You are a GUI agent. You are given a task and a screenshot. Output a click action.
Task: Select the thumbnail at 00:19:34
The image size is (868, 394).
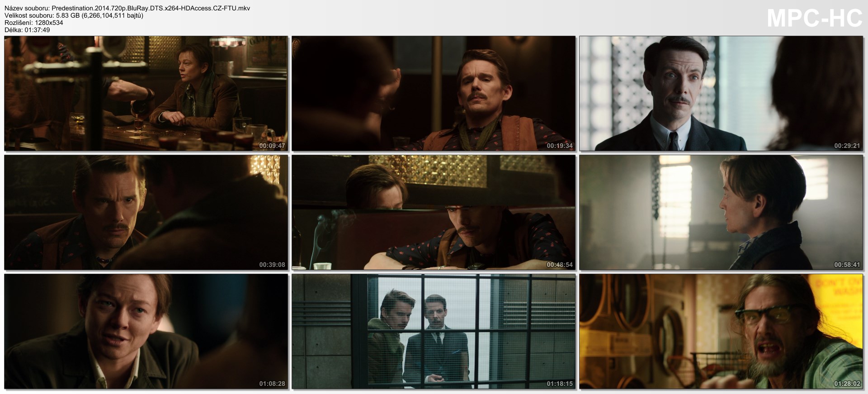(434, 93)
